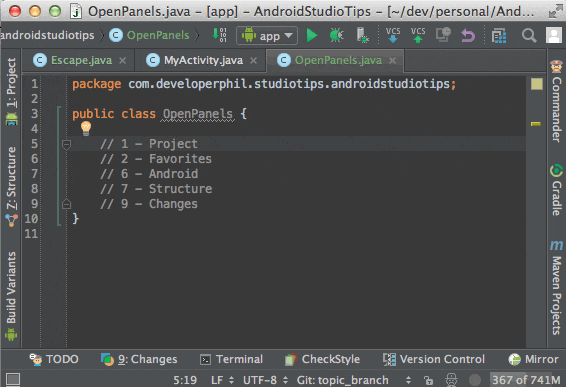
Task: Change UTF-8 file encoding selector
Action: (265, 380)
